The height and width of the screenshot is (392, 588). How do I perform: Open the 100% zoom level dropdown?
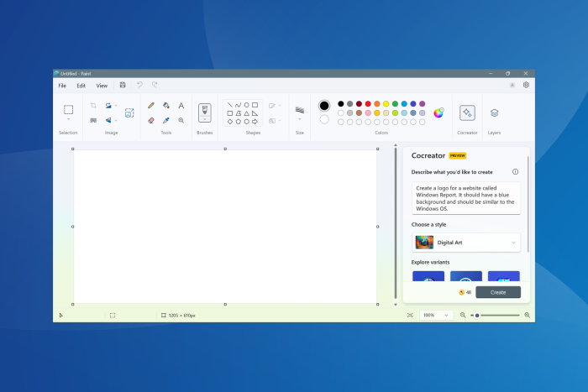click(436, 315)
